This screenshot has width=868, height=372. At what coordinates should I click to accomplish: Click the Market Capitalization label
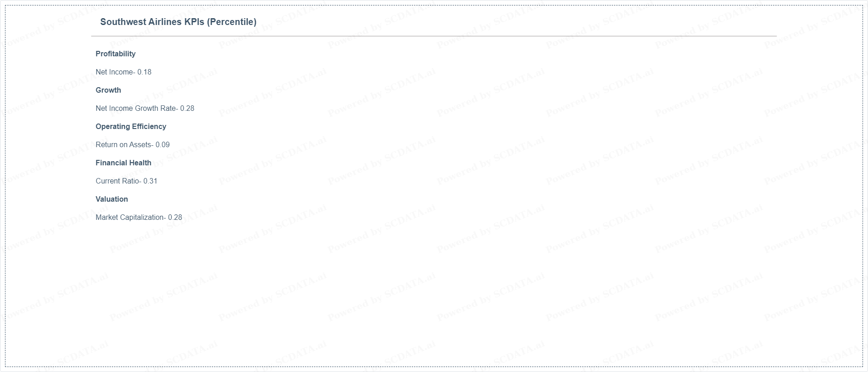pos(130,217)
